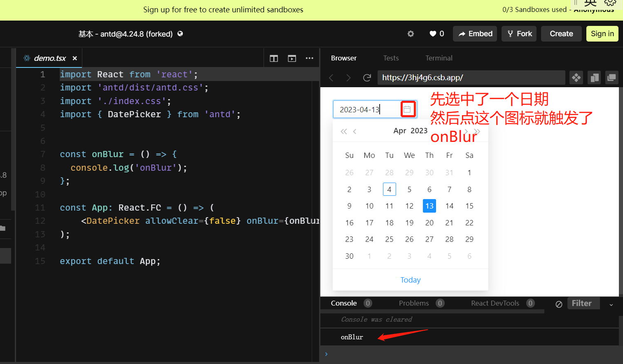Switch to the Terminal tab
Image resolution: width=623 pixels, height=364 pixels.
(439, 58)
